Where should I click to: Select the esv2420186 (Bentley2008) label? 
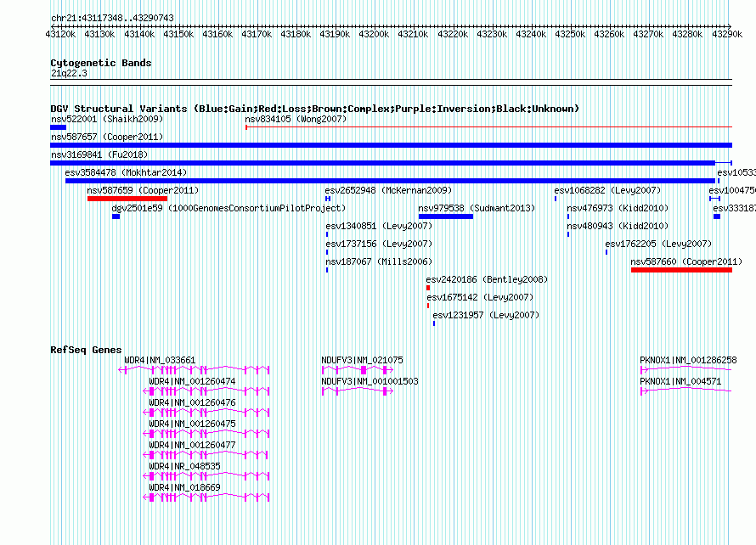point(487,279)
